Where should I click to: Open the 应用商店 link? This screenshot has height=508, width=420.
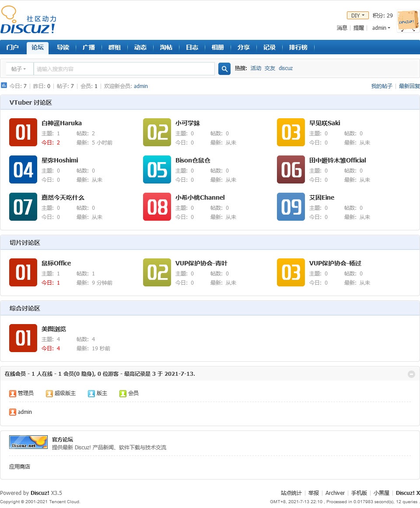pyautogui.click(x=20, y=467)
